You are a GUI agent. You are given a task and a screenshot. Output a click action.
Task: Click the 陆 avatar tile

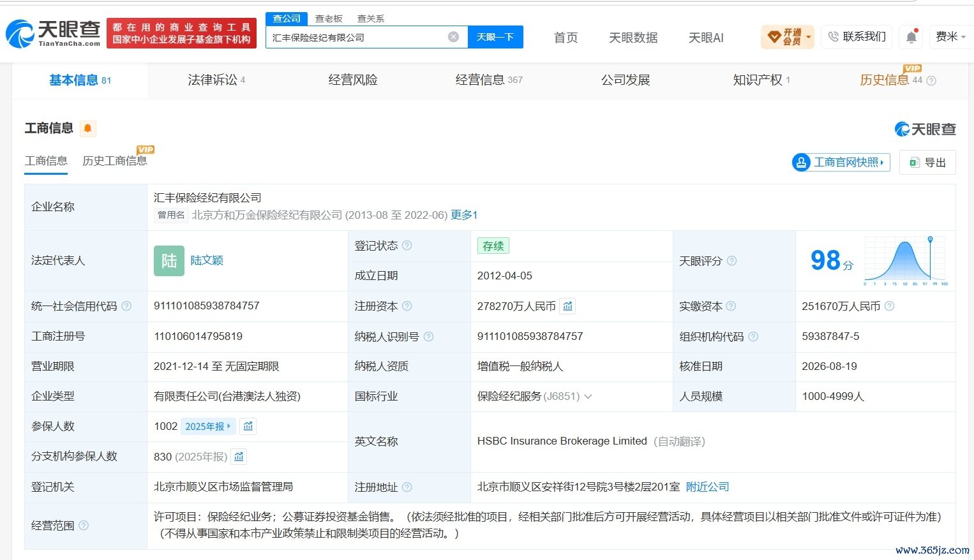(x=169, y=261)
